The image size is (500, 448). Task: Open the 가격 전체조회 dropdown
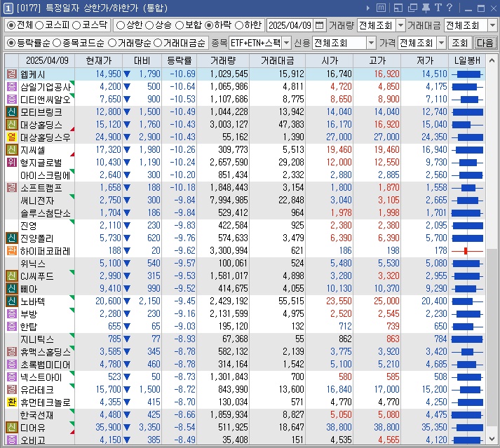(x=441, y=43)
